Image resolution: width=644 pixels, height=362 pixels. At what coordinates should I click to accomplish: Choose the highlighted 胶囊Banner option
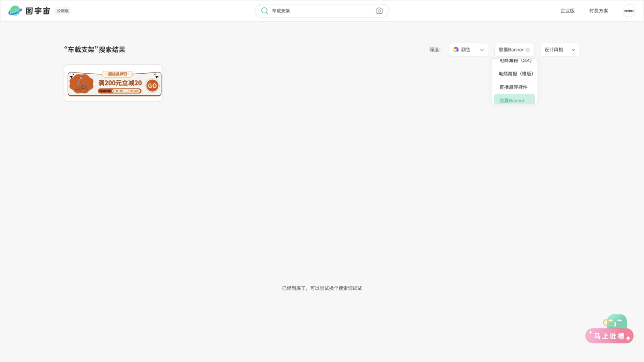click(x=514, y=100)
